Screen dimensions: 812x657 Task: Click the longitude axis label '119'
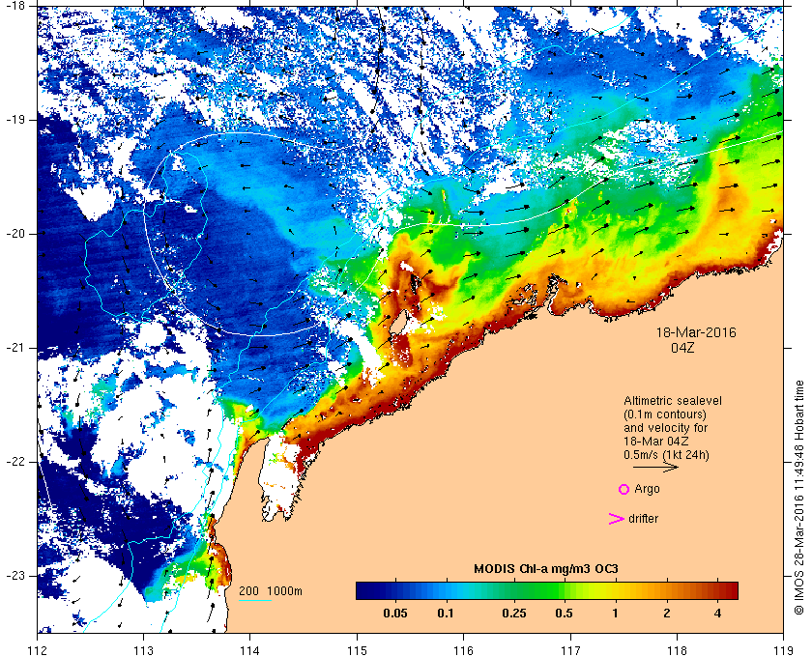coord(784,649)
